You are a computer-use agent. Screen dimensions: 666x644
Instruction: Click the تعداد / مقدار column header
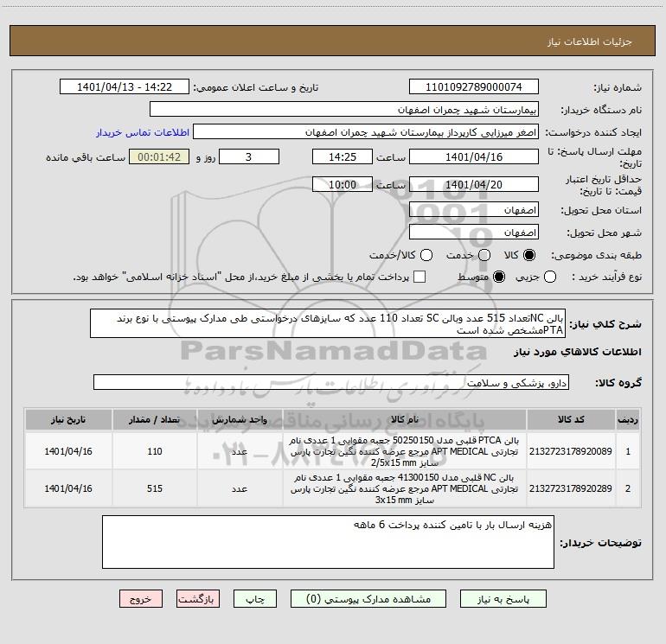coord(155,419)
